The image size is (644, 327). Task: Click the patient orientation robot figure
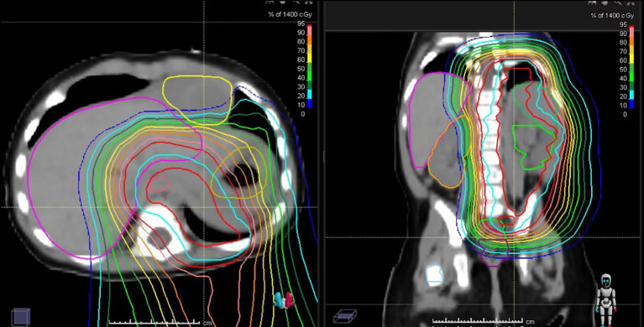pos(606,299)
